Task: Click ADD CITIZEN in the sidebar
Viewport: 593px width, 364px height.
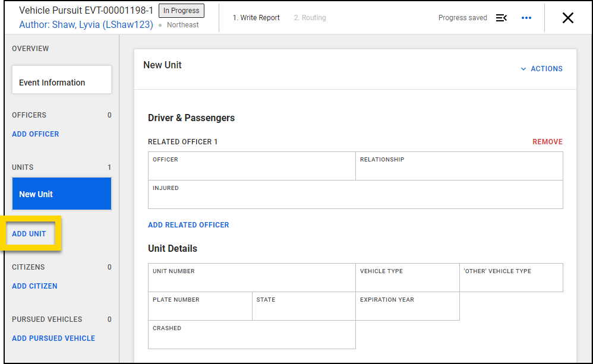Action: click(x=34, y=286)
